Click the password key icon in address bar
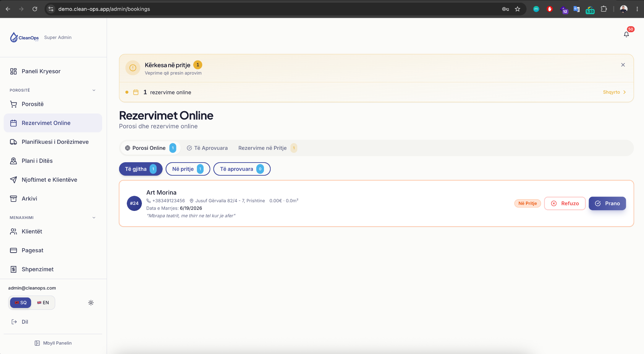This screenshot has width=644, height=354. pos(505,9)
